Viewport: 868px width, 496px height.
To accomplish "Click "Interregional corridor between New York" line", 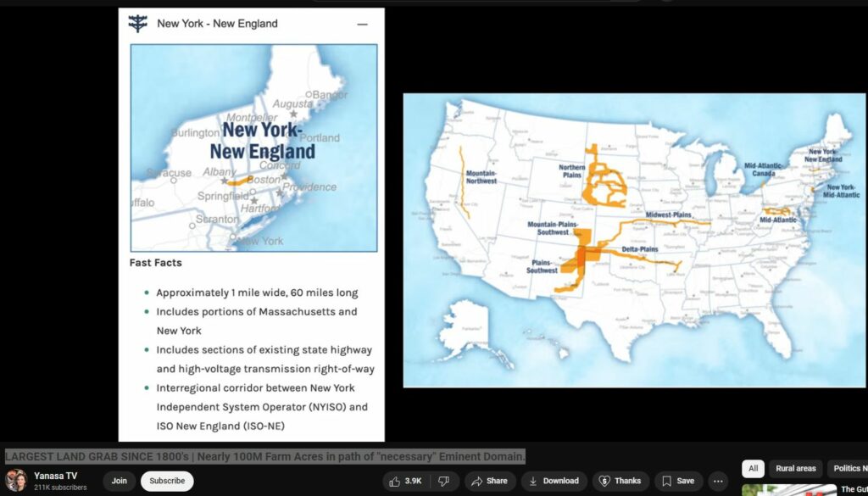I will 255,388.
